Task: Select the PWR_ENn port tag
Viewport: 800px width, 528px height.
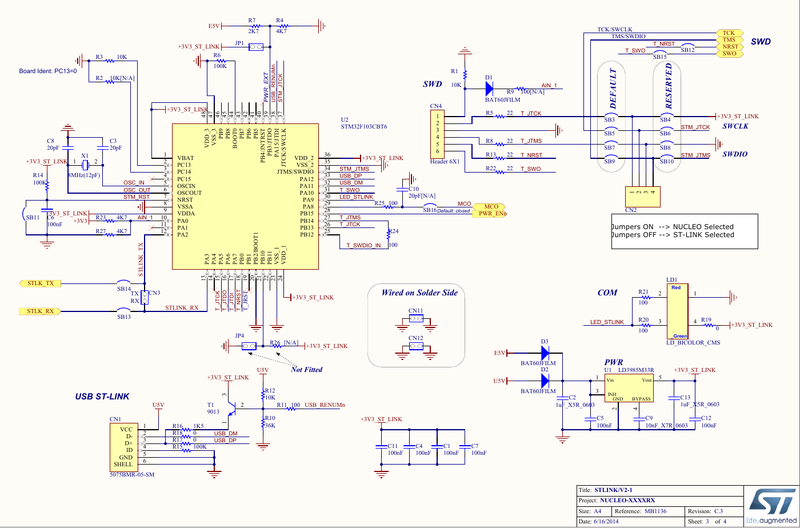Action: click(x=489, y=214)
